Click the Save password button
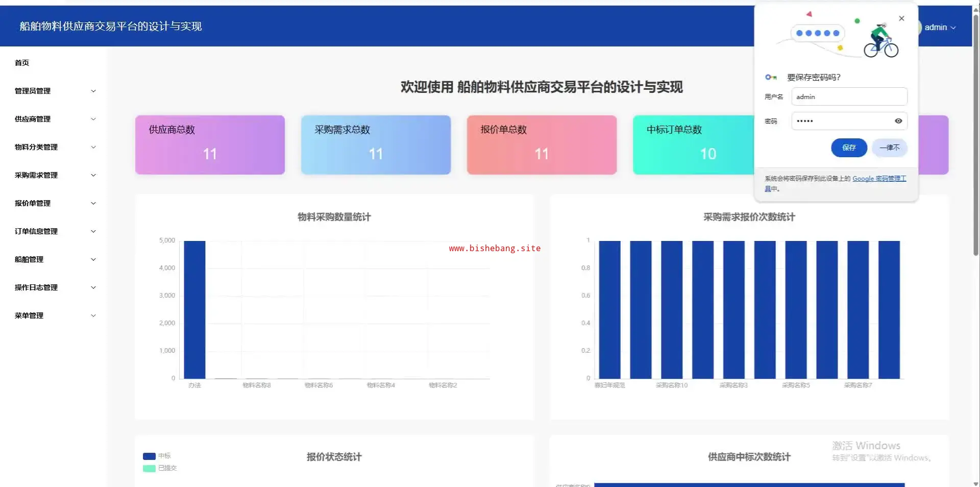The image size is (980, 487). pyautogui.click(x=848, y=148)
